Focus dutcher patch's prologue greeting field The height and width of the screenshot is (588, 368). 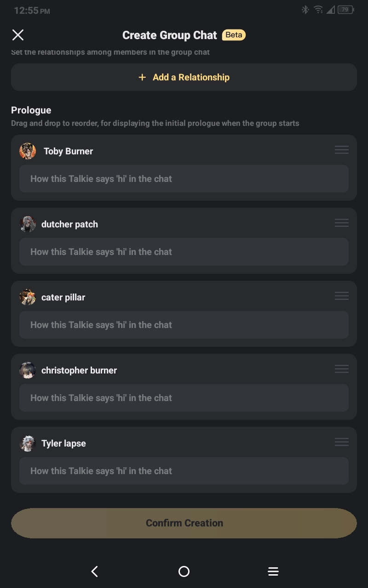pyautogui.click(x=184, y=252)
